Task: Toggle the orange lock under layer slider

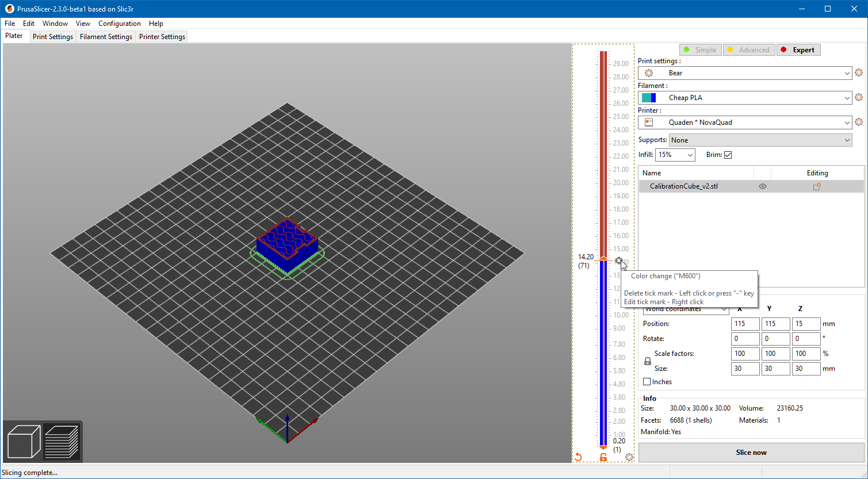Action: coord(603,457)
